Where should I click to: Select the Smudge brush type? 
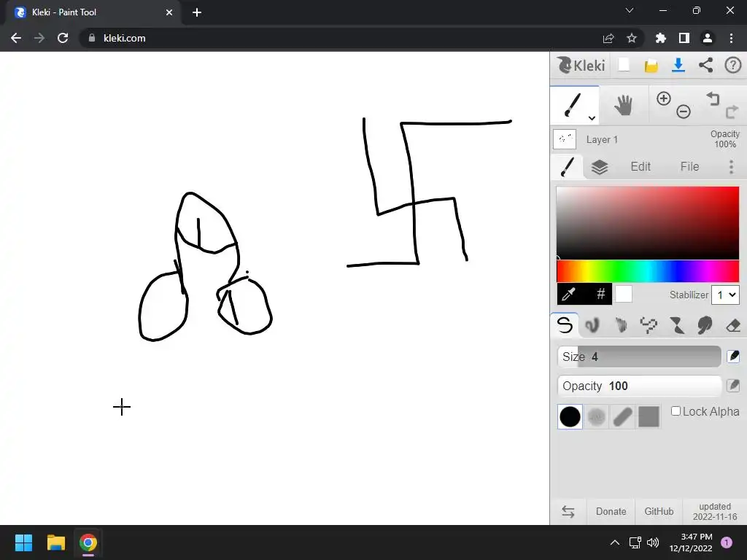(705, 325)
